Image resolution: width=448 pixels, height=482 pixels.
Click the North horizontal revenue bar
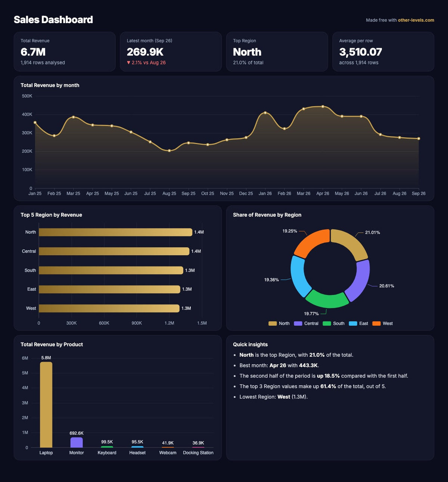tap(115, 232)
